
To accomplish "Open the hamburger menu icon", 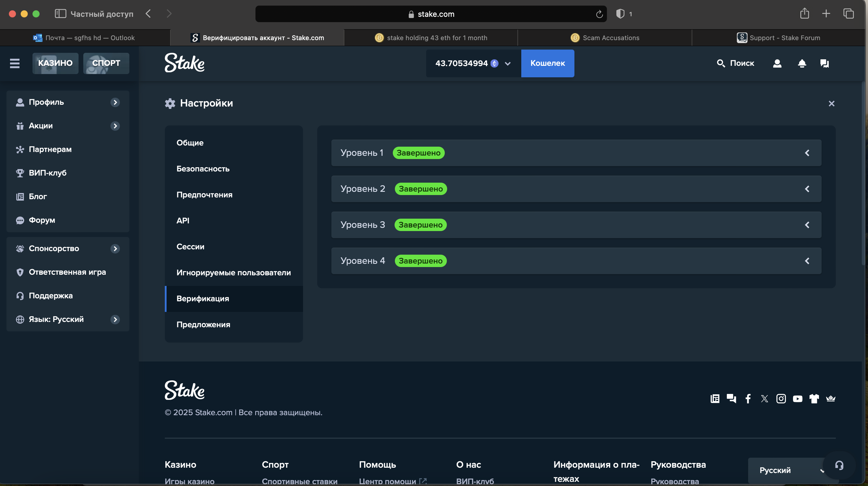I will point(14,63).
